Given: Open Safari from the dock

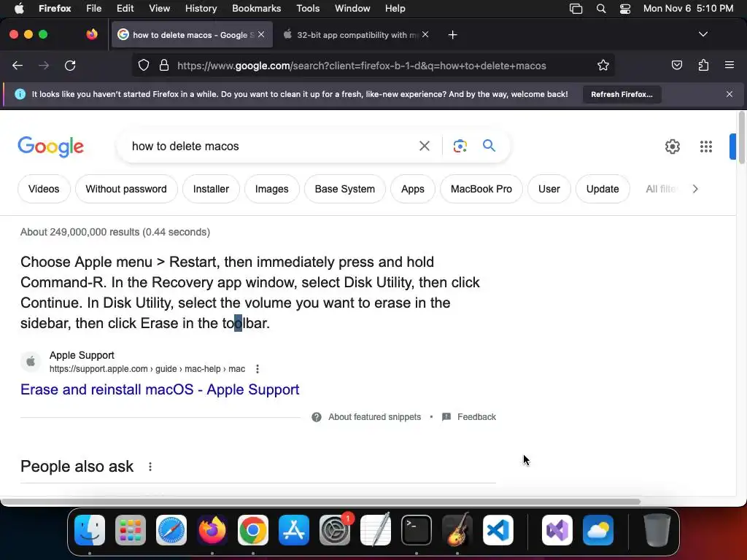Looking at the screenshot, I should click(171, 530).
